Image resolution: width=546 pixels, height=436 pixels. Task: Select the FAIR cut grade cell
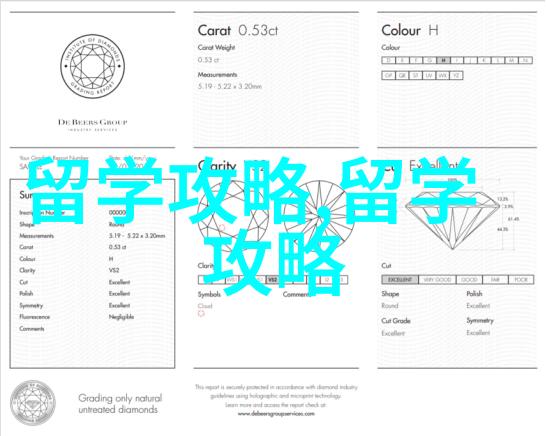click(x=496, y=280)
